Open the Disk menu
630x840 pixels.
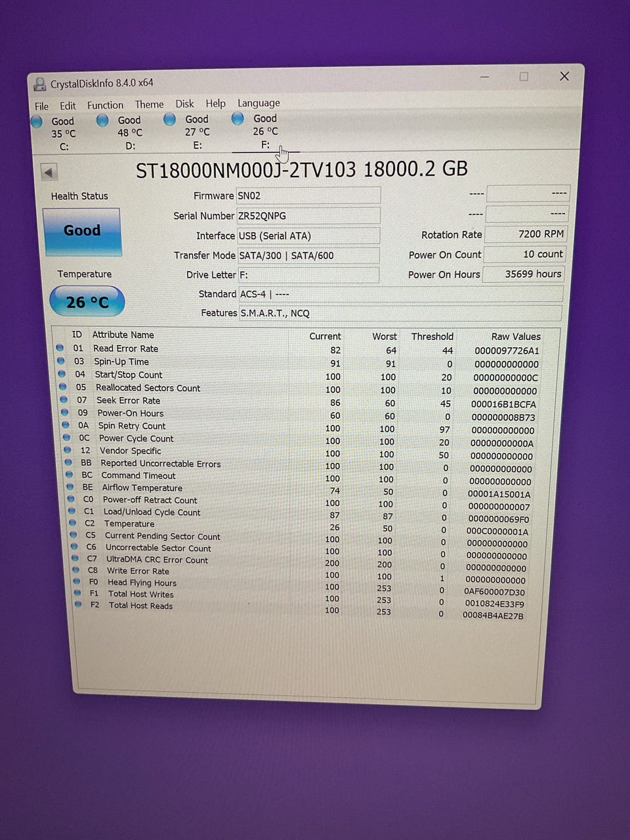184,104
